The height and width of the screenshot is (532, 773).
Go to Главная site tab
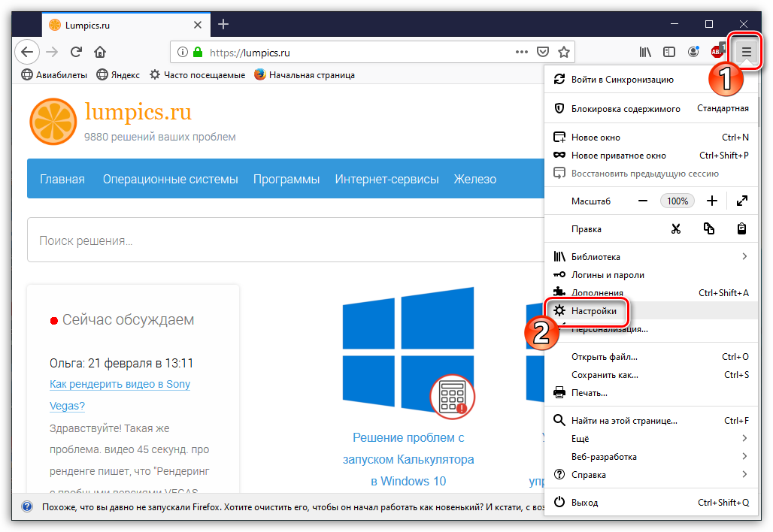[62, 180]
